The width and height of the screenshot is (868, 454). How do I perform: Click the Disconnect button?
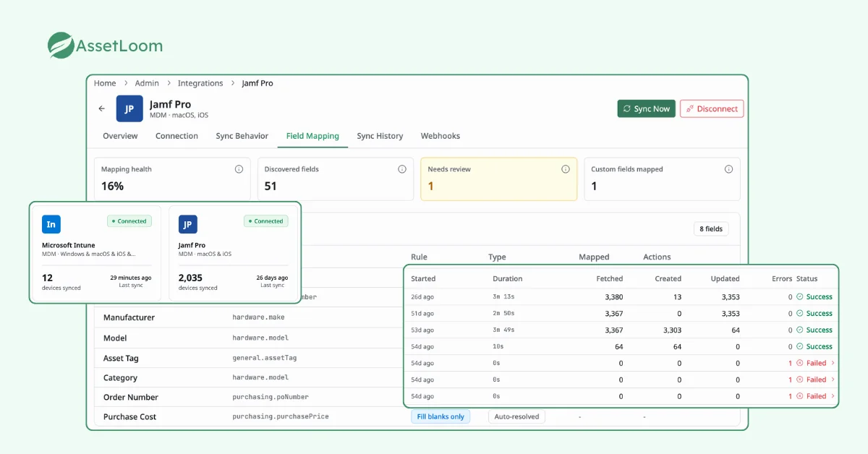point(712,109)
